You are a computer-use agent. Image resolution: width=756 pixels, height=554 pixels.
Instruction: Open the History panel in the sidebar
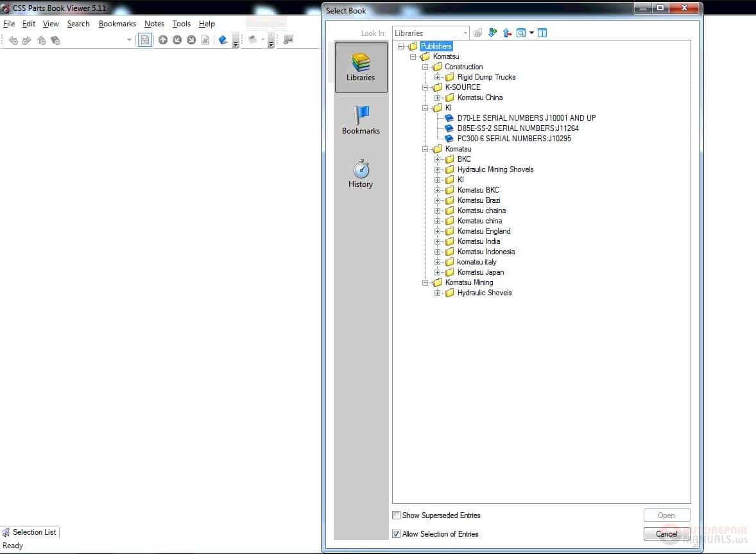click(x=361, y=174)
